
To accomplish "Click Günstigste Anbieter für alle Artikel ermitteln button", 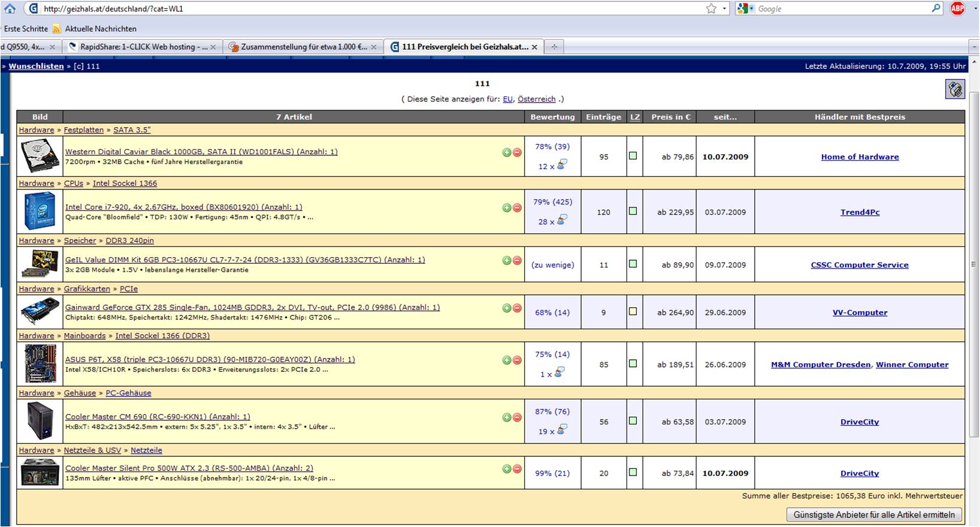I will [874, 514].
